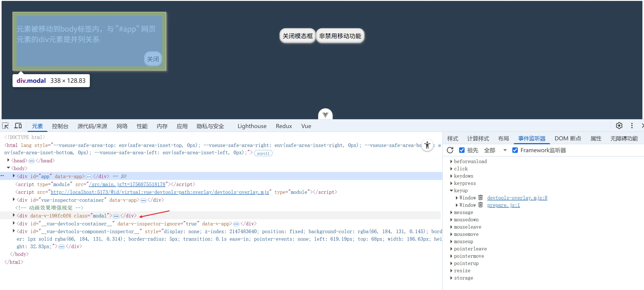Viewport: 644px width, 290px height.
Task: Disable the Framework监听器 checkbox
Action: tap(515, 150)
